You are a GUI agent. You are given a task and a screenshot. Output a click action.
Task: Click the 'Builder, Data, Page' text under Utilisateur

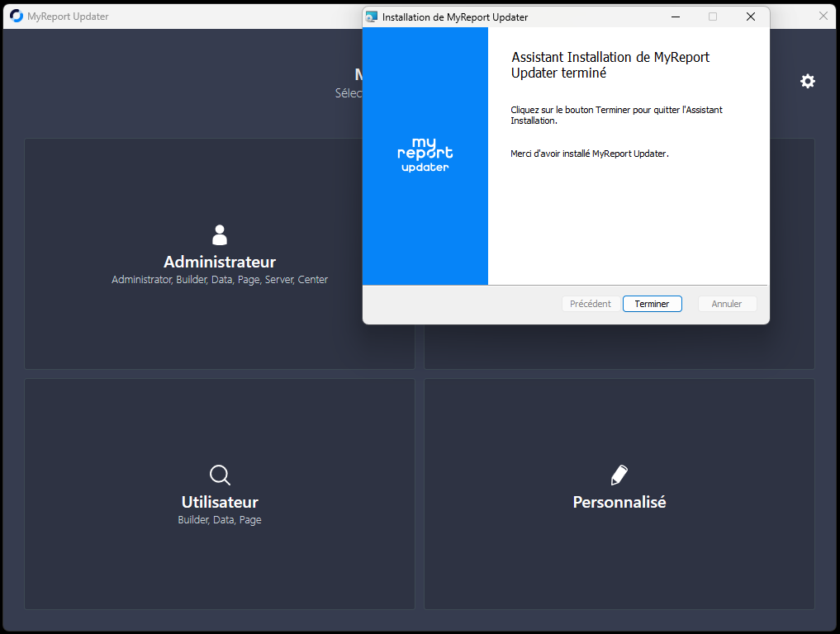[220, 520]
